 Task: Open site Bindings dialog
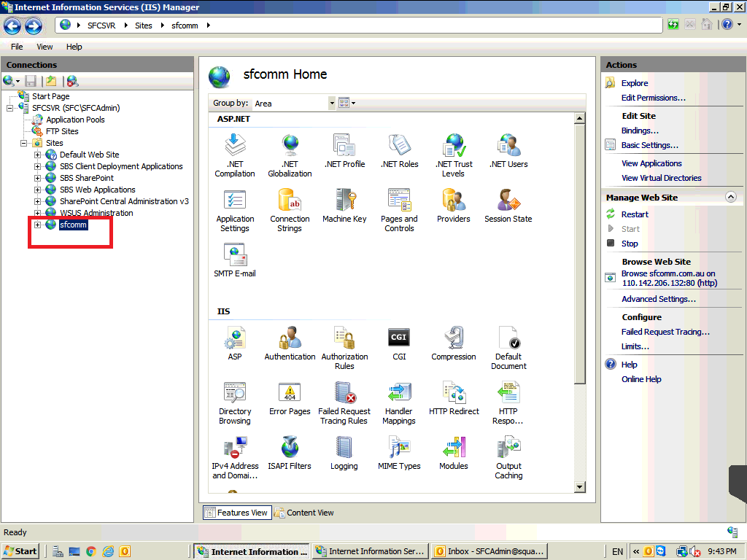[x=640, y=131]
